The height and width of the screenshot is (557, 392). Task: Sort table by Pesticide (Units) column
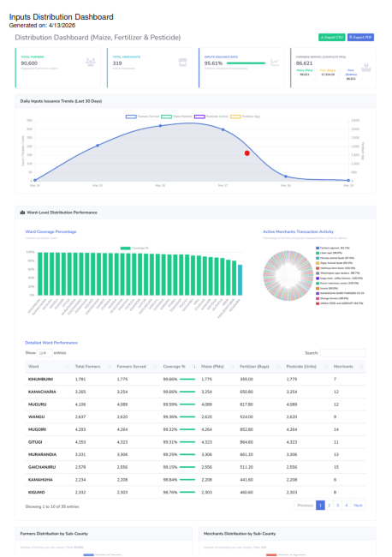307,366
